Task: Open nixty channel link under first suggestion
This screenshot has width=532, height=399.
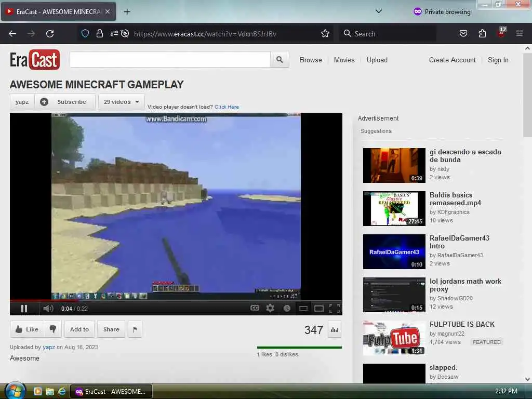Action: pos(444,169)
